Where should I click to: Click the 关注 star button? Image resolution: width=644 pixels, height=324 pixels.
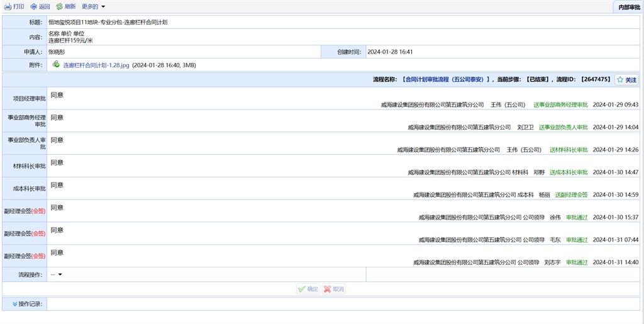[626, 80]
